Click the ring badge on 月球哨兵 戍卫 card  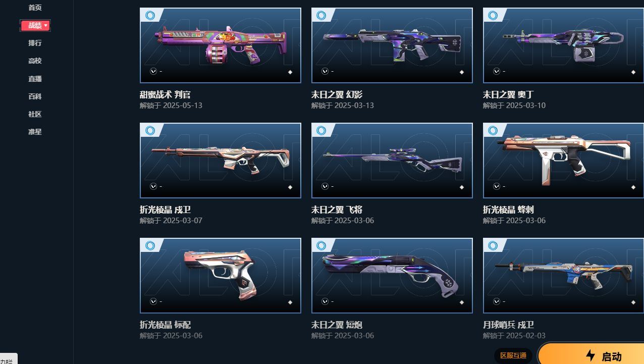click(493, 246)
